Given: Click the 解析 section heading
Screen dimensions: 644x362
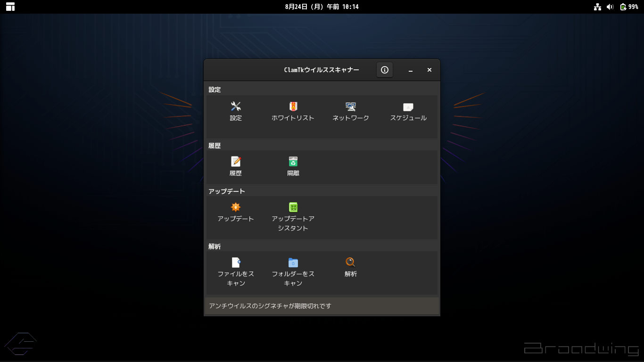Looking at the screenshot, I should pyautogui.click(x=215, y=247).
